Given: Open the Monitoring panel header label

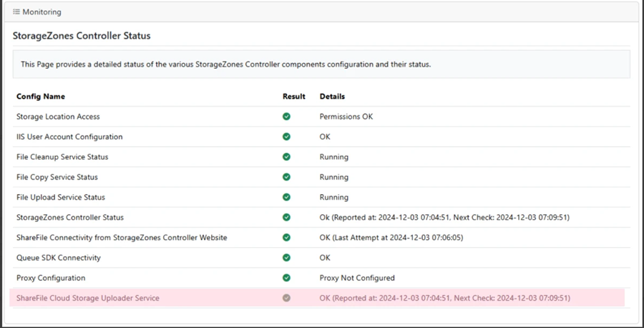Looking at the screenshot, I should (x=42, y=12).
